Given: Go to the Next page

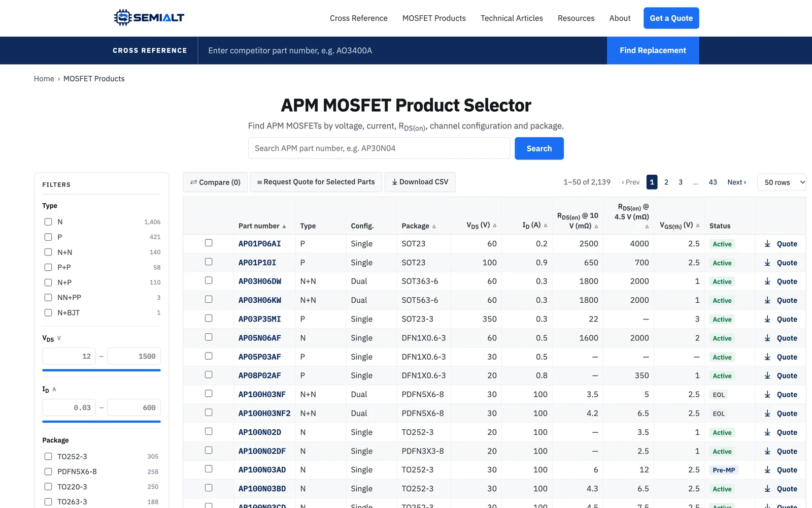Looking at the screenshot, I should 736,182.
